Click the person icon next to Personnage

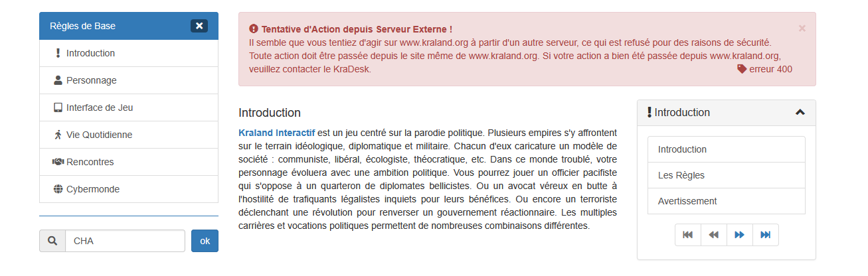tap(58, 80)
